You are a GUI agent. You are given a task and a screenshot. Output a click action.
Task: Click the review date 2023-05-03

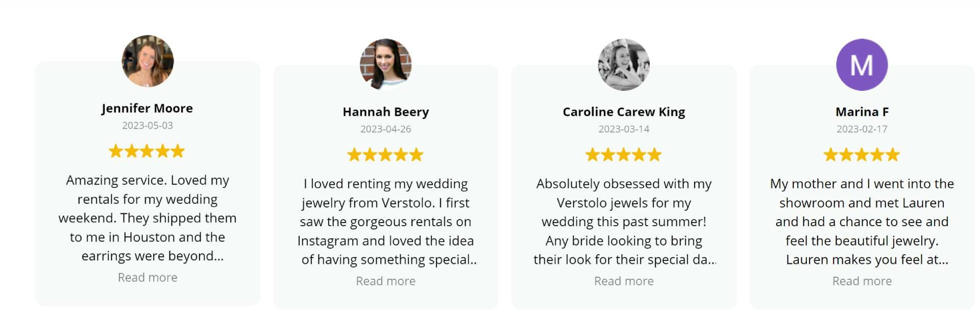[148, 125]
